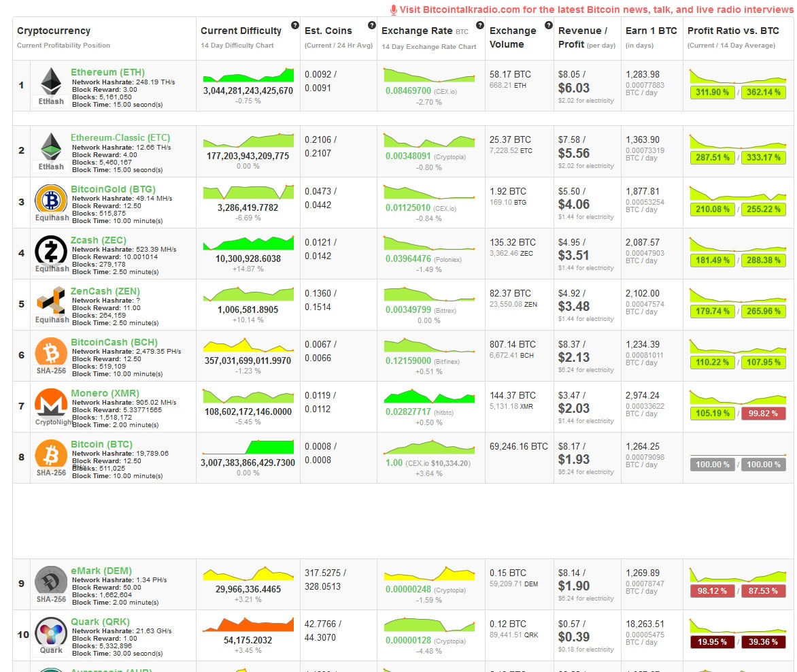Click Monero's green exchange rate chart
This screenshot has height=672, width=797.
tap(430, 396)
